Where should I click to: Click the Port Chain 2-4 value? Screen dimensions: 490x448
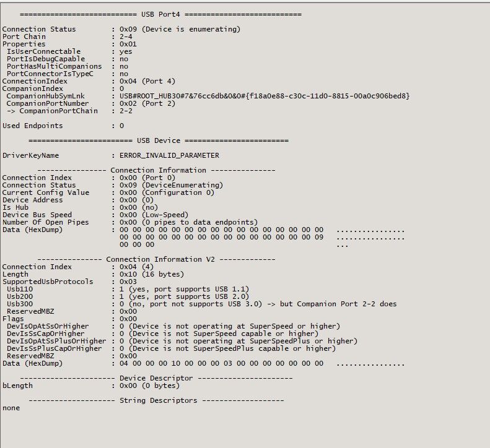pyautogui.click(x=126, y=37)
